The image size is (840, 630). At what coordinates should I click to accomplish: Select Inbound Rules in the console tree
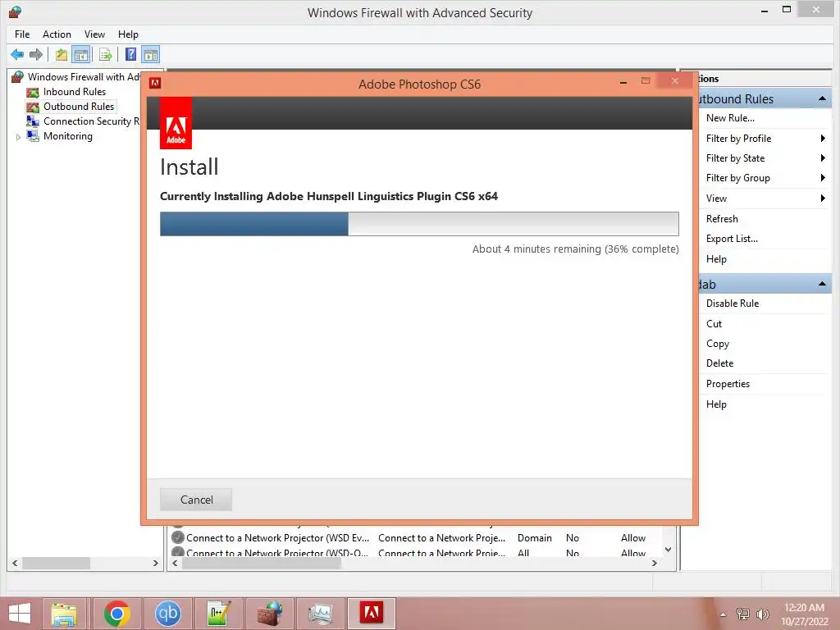coord(75,92)
